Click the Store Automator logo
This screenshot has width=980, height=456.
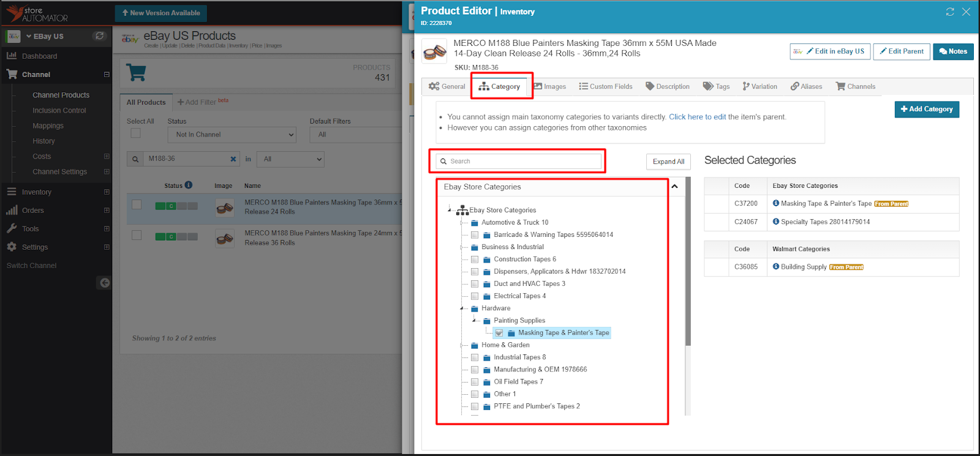click(x=37, y=13)
